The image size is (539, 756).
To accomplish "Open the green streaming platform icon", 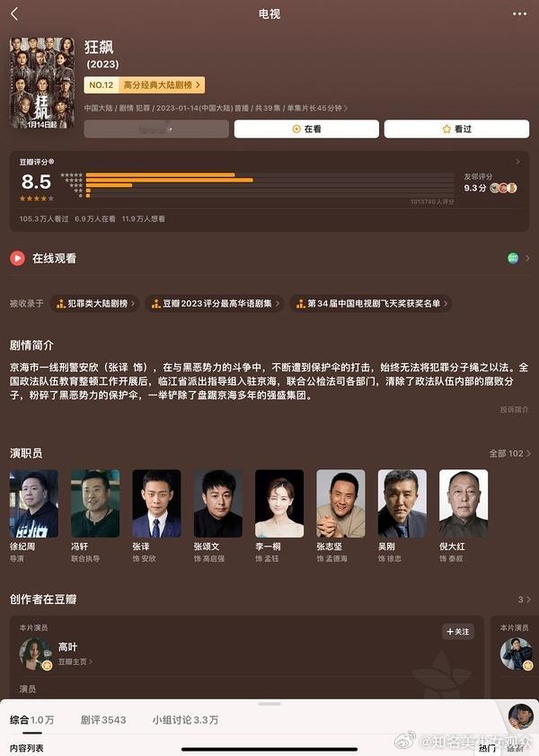I will pyautogui.click(x=513, y=258).
